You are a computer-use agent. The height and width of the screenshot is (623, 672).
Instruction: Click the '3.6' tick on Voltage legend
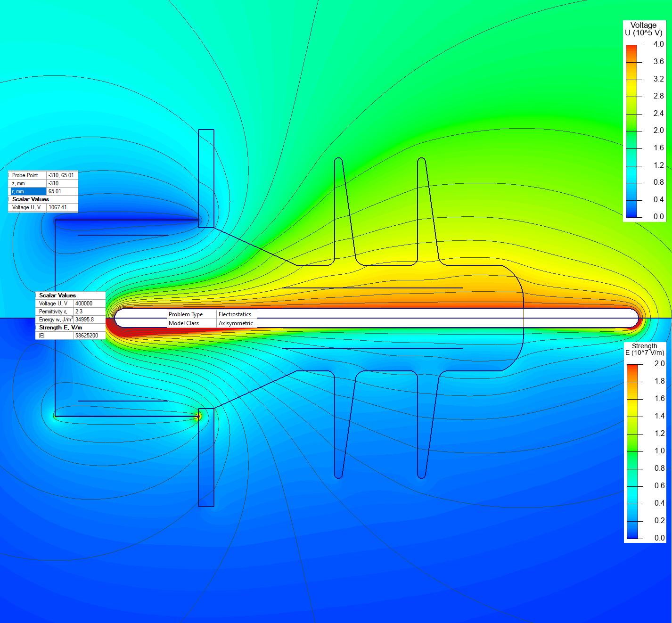point(658,61)
